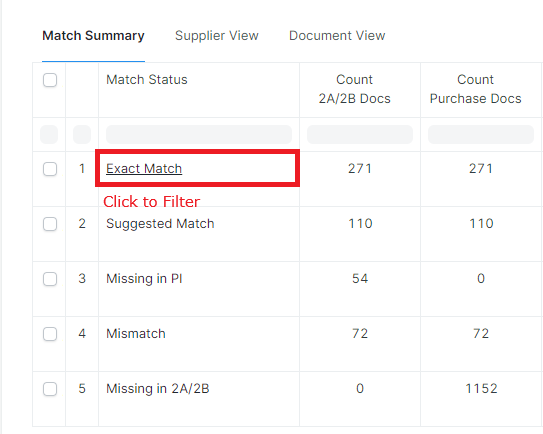543x434 pixels.
Task: Click the Count 2A/2B Docs filter field
Action: tap(360, 134)
